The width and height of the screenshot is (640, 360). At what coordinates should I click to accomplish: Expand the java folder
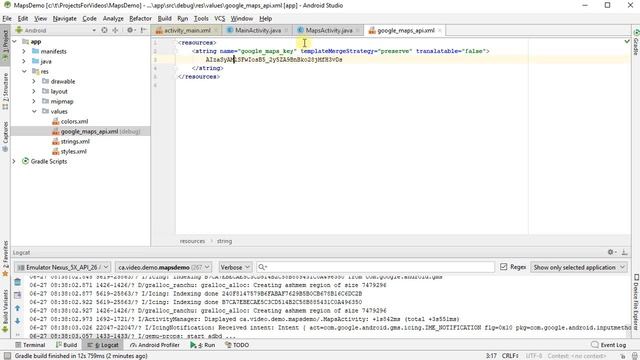click(24, 61)
